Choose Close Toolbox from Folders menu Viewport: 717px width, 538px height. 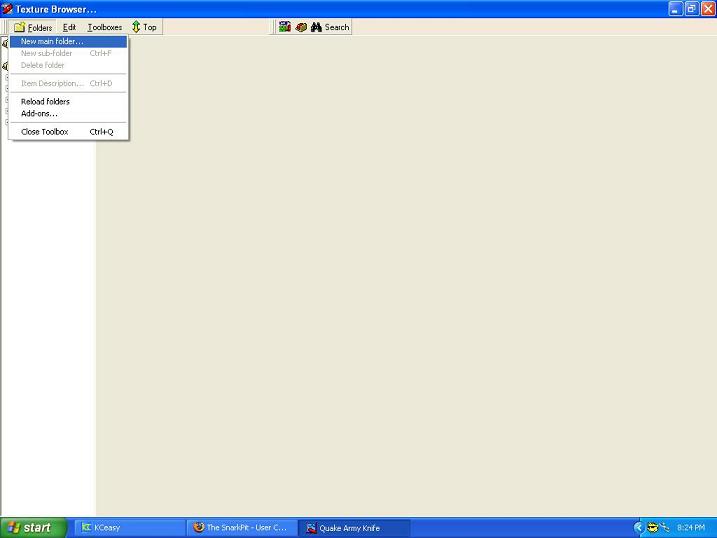coord(45,132)
